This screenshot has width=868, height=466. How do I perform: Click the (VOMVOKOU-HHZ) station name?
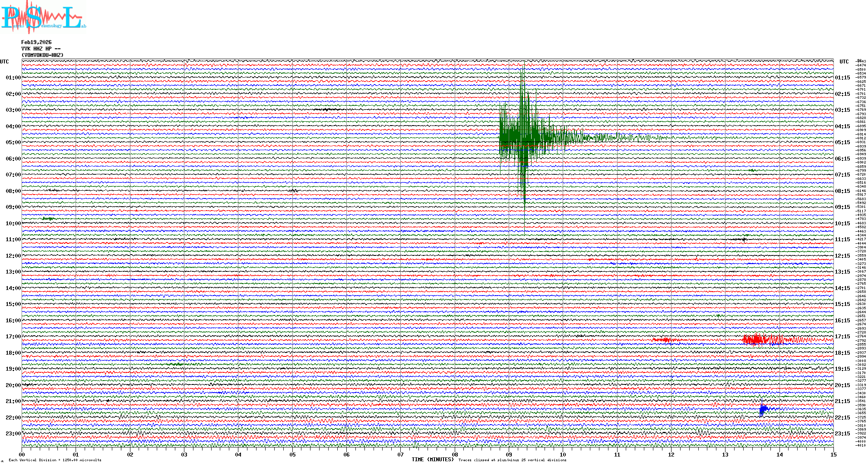(42, 55)
